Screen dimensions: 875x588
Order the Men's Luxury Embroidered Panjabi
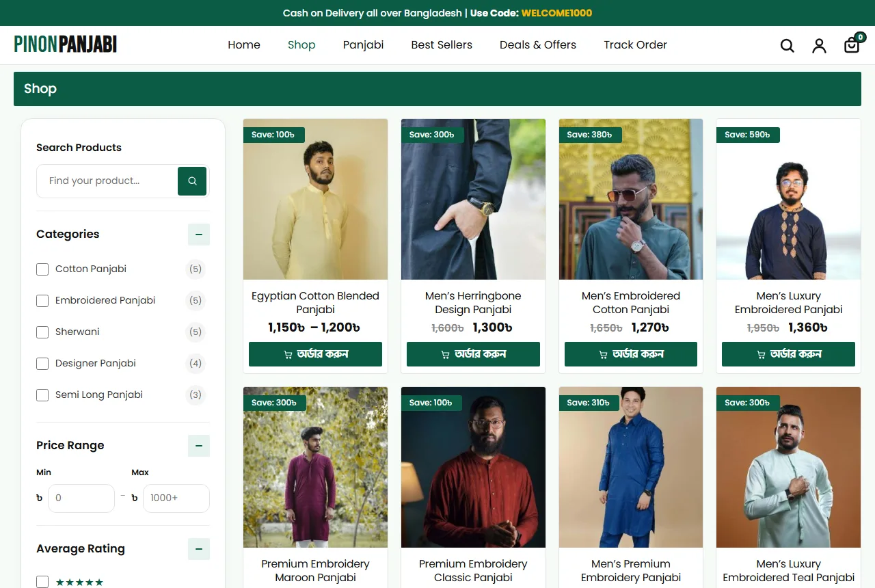pyautogui.click(x=788, y=354)
